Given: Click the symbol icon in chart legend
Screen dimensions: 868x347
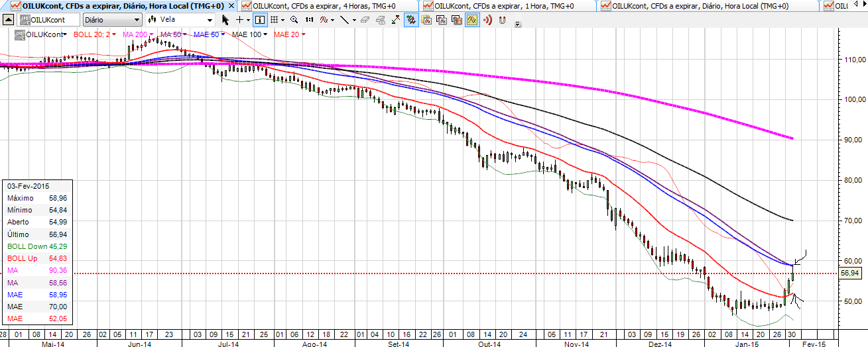Looking at the screenshot, I should point(21,34).
